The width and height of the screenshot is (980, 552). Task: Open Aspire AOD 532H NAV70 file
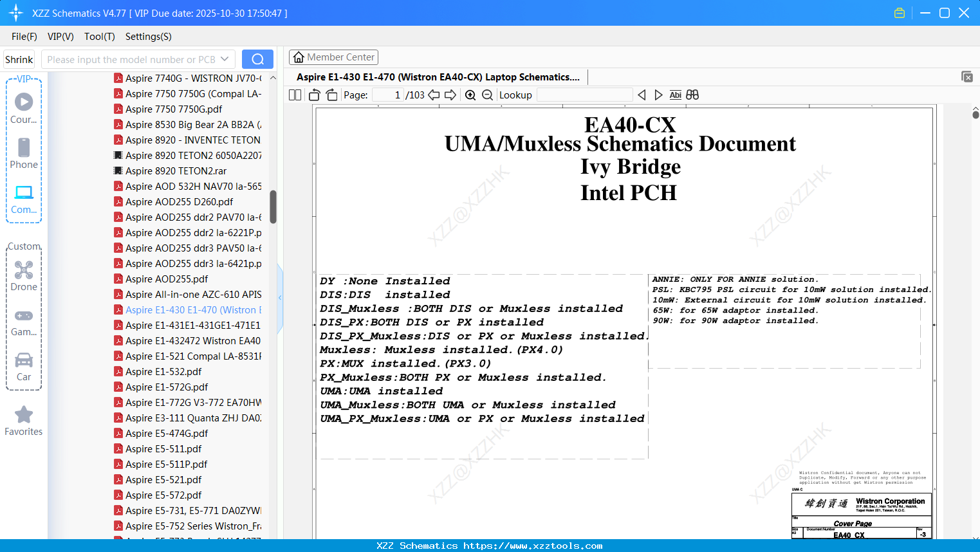(188, 187)
